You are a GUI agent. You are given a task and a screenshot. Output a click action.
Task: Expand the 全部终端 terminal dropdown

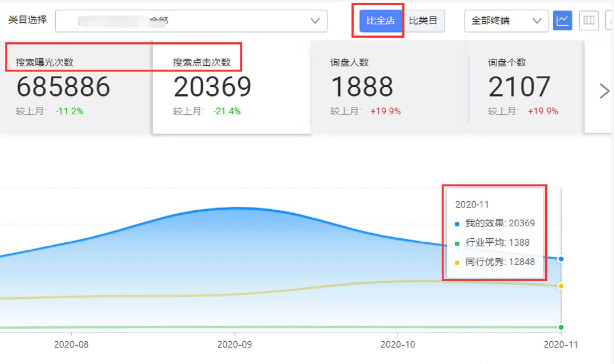click(506, 21)
